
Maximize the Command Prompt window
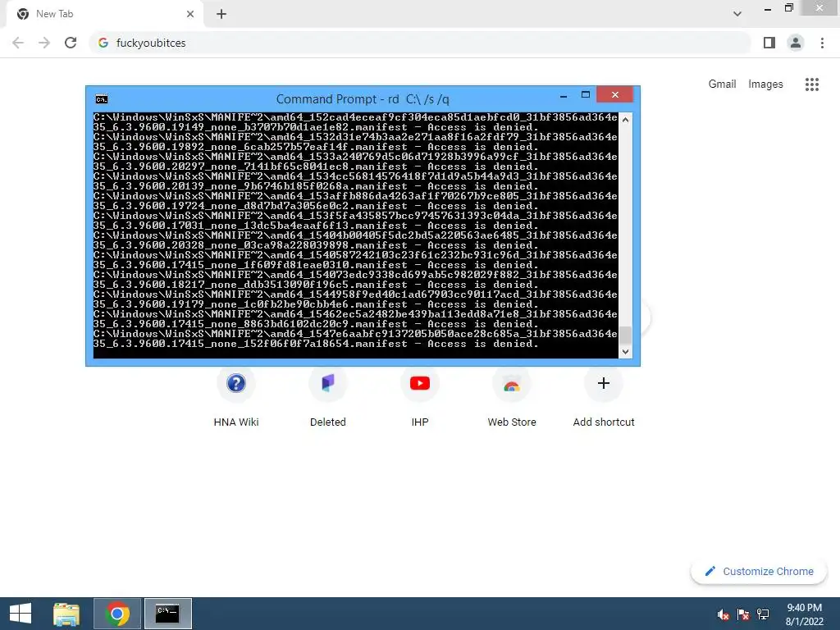(x=586, y=95)
